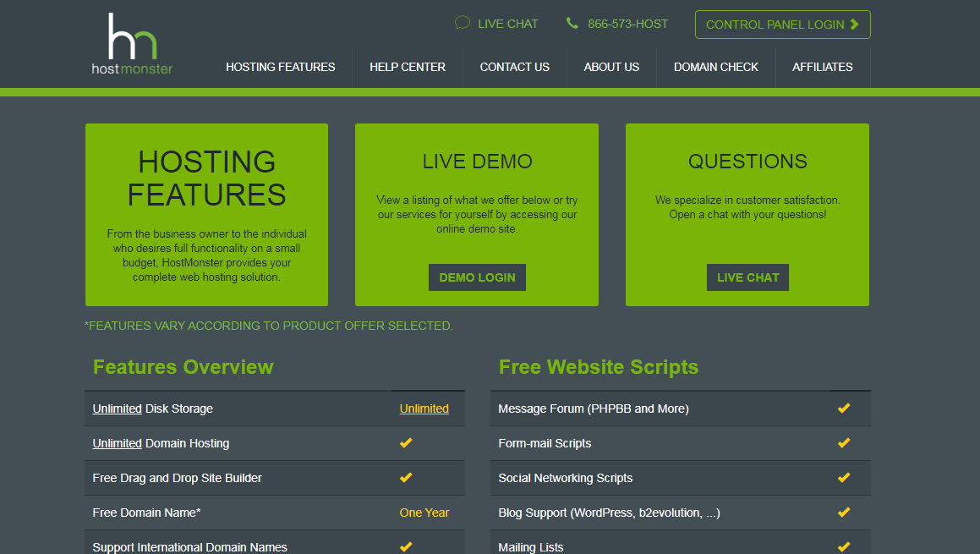Click the checkmark next to Form-mail Scripts
This screenshot has height=554, width=980.
pyautogui.click(x=843, y=442)
